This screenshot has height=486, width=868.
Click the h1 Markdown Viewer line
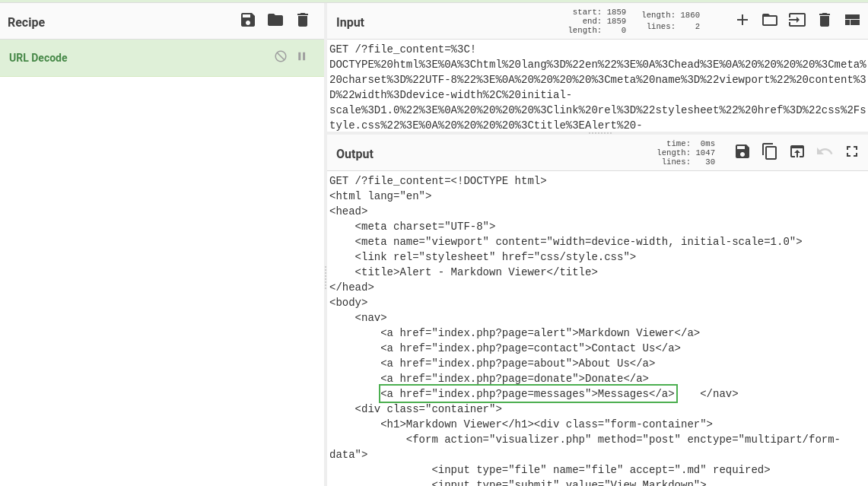[x=546, y=424]
